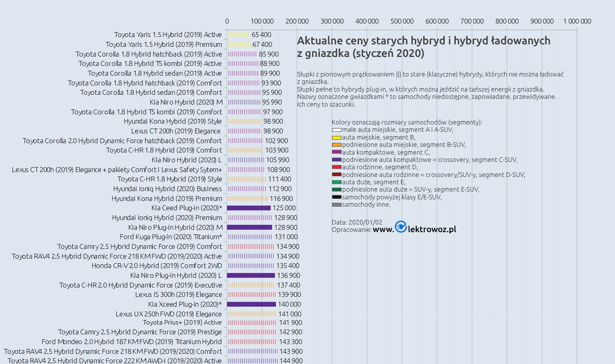Click the price value '143 300'
The width and height of the screenshot is (615, 364).
pyautogui.click(x=291, y=342)
